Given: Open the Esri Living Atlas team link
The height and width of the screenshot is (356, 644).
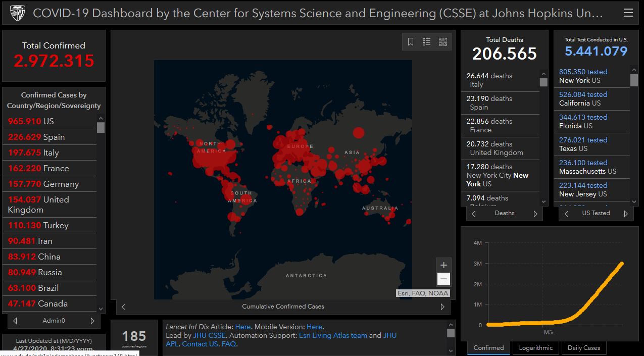Looking at the screenshot, I should pos(333,335).
